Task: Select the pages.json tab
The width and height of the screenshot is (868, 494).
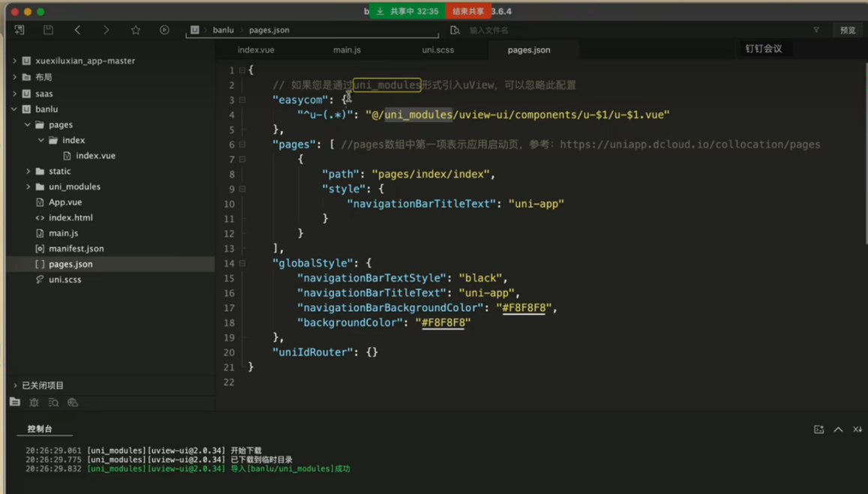Action: [529, 49]
